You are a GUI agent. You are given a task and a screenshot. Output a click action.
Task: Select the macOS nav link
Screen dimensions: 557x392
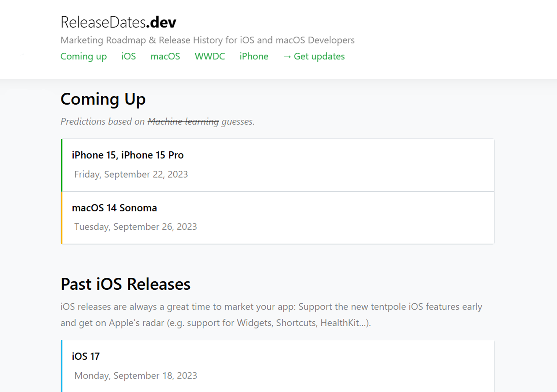pyautogui.click(x=165, y=56)
